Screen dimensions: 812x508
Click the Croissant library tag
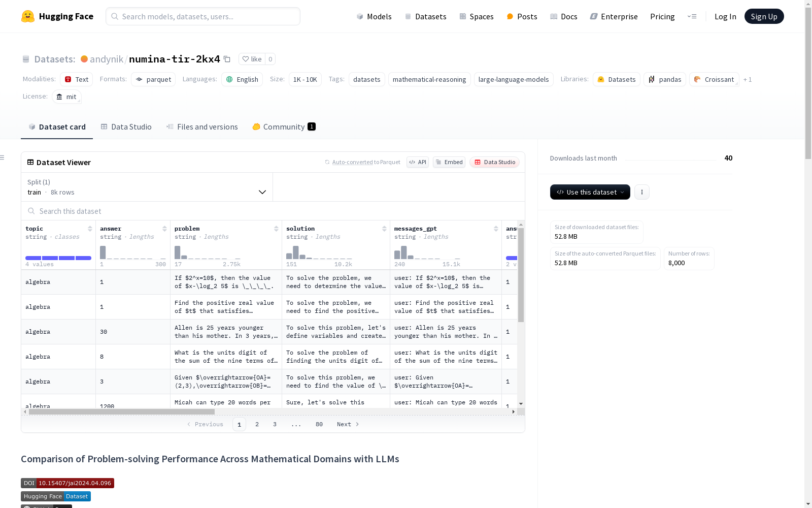point(714,79)
